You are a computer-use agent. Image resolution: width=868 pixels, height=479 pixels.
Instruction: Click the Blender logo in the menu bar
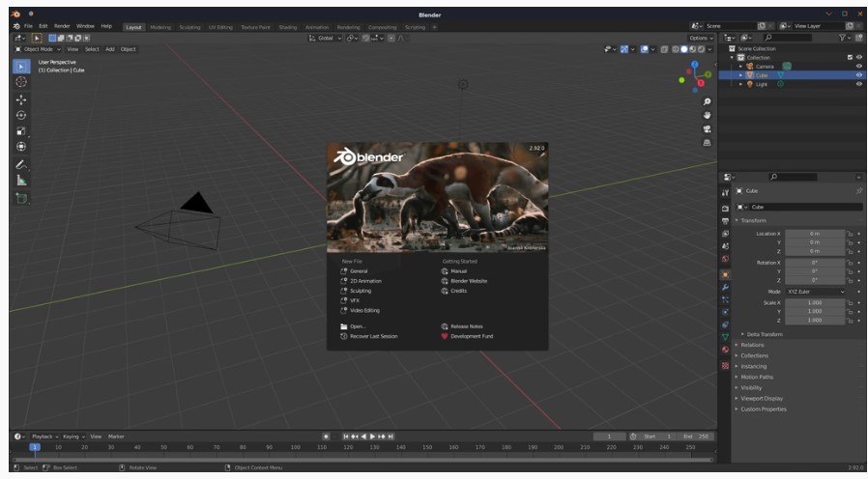click(x=16, y=26)
